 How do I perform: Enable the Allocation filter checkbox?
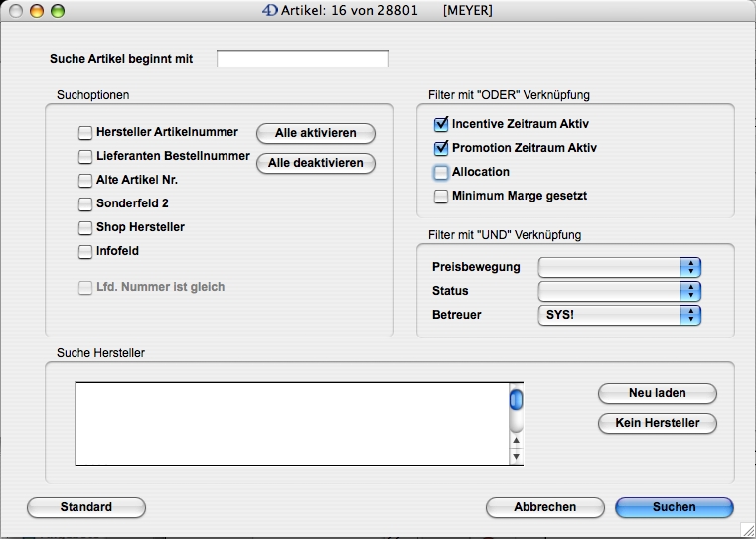tap(441, 172)
